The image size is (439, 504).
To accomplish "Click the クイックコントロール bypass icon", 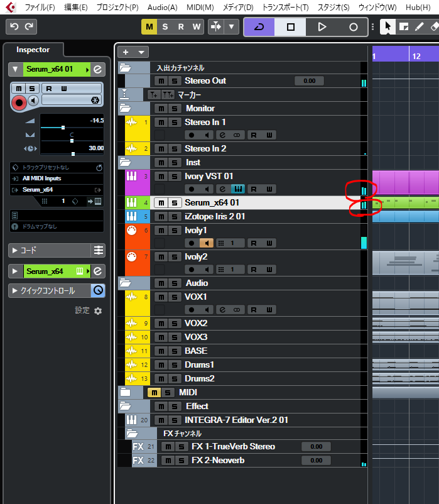I will point(98,290).
